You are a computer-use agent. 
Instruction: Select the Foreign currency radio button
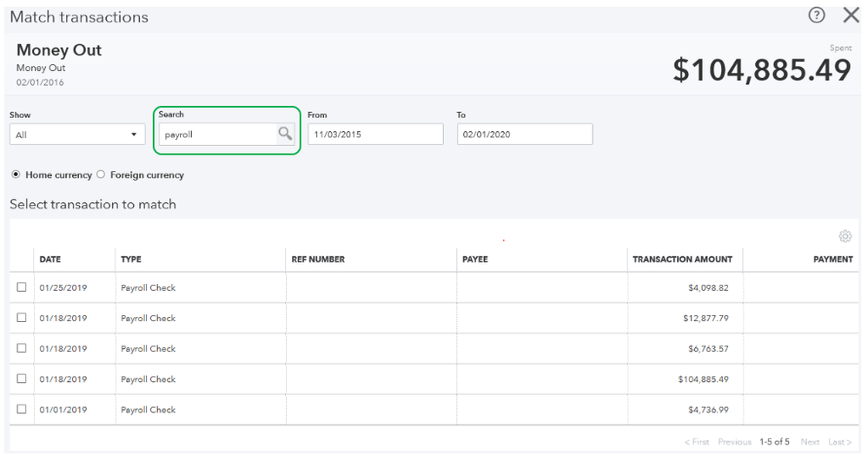click(101, 175)
